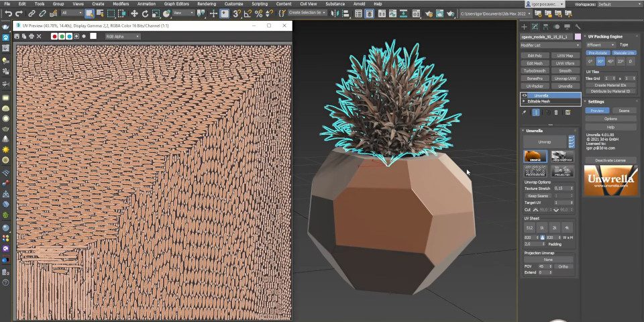Open the Create Selection Set dropdown
644x322 pixels.
tap(307, 13)
